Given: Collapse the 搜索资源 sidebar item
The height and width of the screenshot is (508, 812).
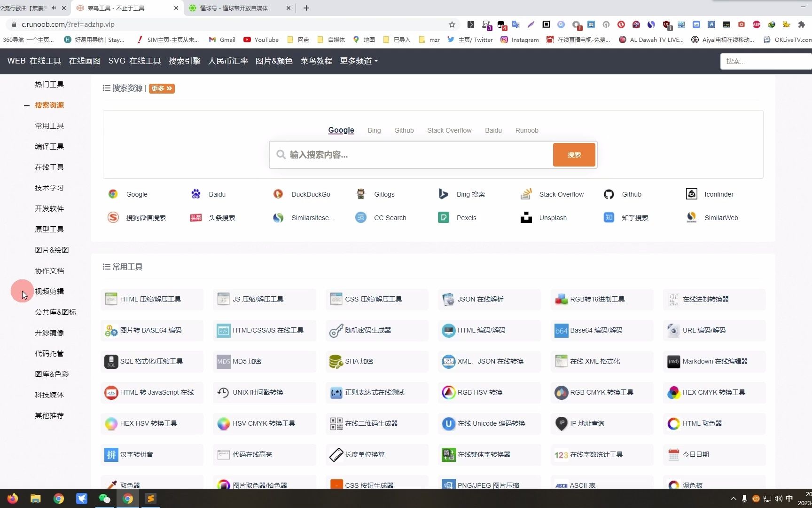Looking at the screenshot, I should coord(27,105).
